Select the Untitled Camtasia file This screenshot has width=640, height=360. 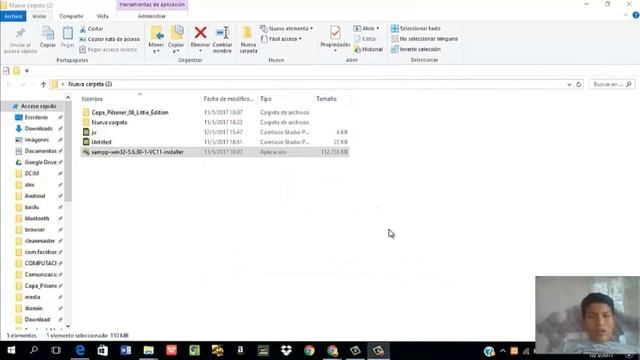(215, 142)
